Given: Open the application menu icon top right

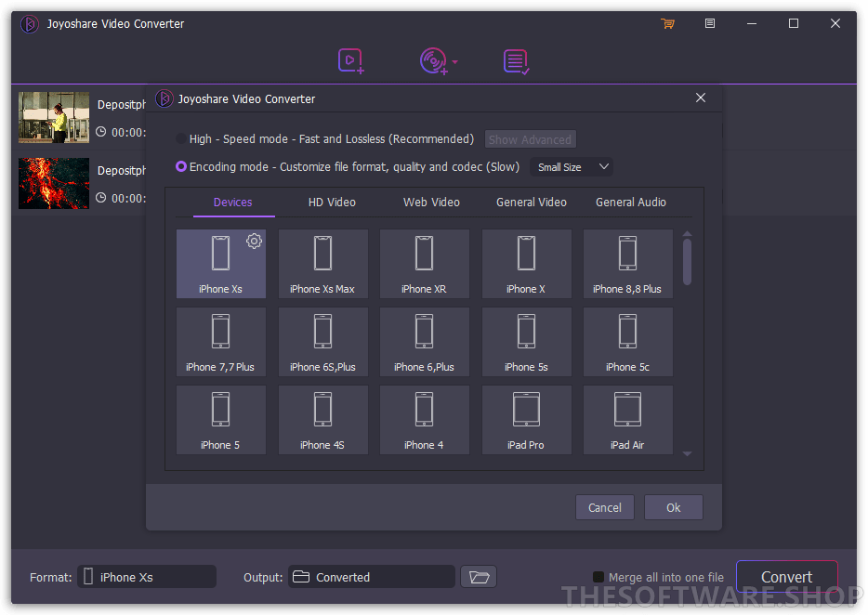Looking at the screenshot, I should coord(710,23).
